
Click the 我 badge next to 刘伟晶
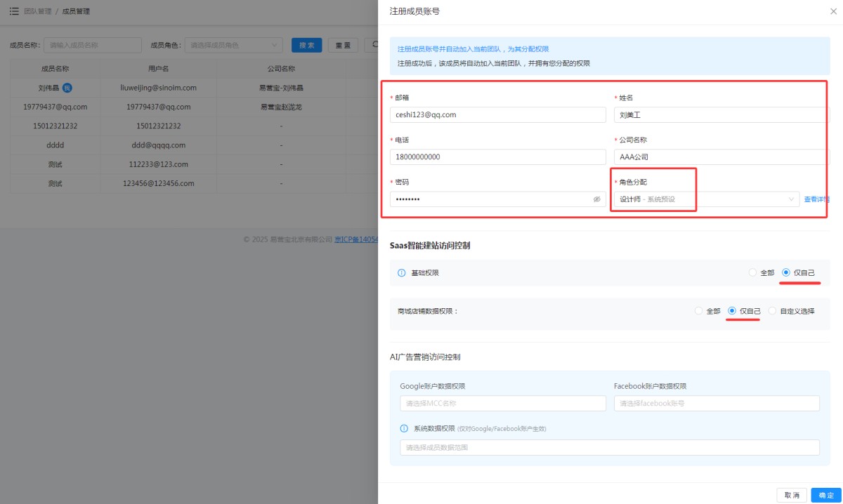(x=67, y=88)
